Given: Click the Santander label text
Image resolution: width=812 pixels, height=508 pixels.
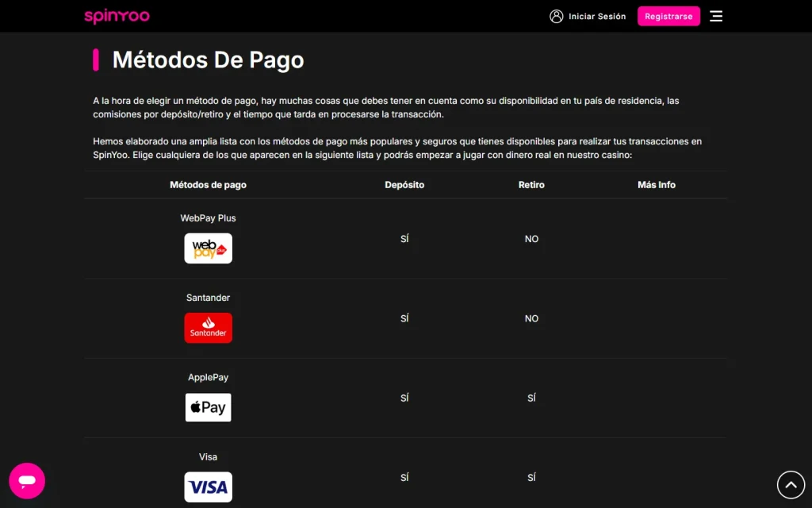Looking at the screenshot, I should [x=209, y=298].
